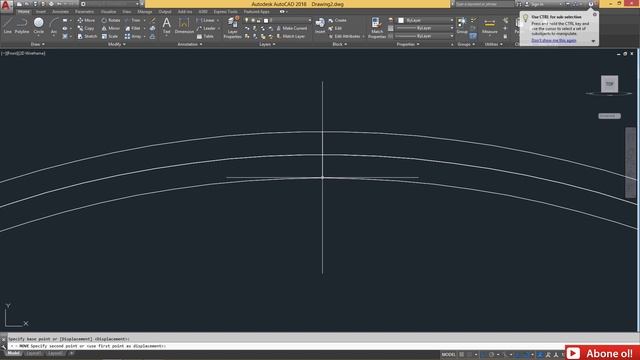
Task: Select the Line drawing tool
Action: pos(7,25)
